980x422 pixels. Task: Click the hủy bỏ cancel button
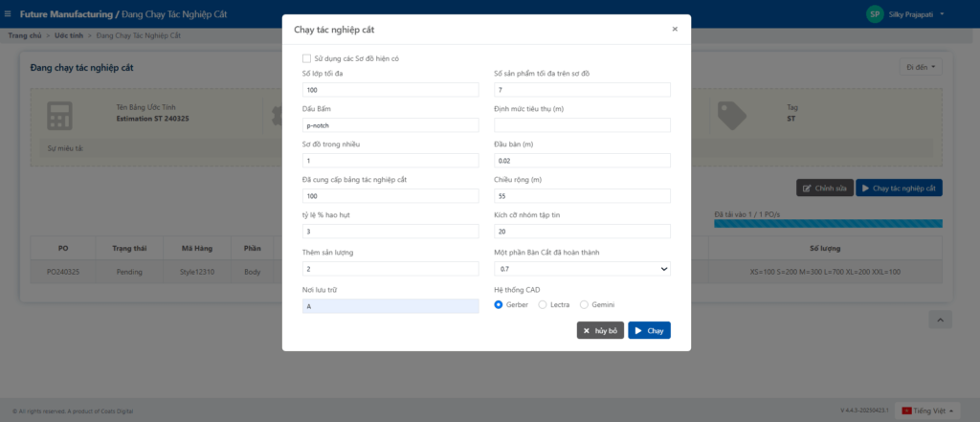(600, 330)
